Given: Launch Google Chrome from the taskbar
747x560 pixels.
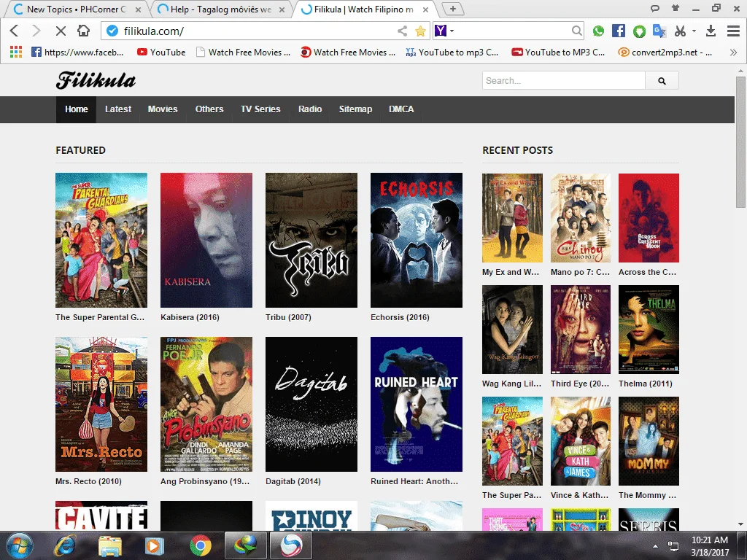Looking at the screenshot, I should (x=201, y=545).
